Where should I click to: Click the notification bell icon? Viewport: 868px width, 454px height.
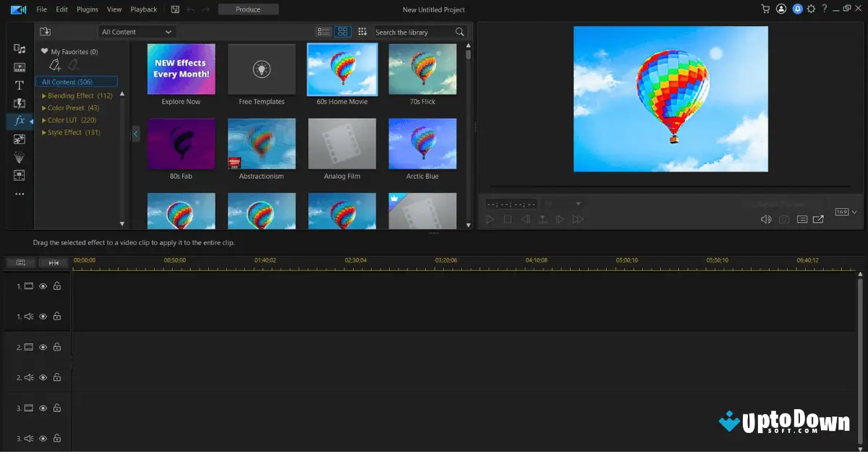[797, 9]
